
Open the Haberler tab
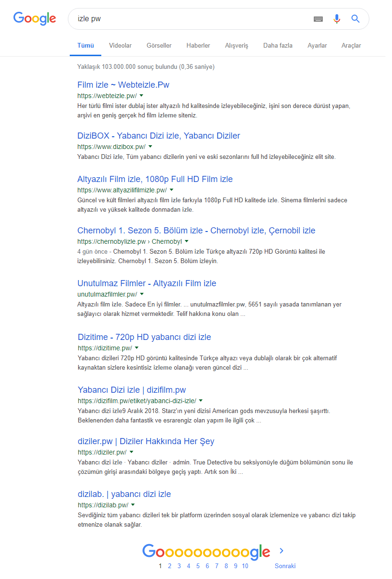click(198, 46)
